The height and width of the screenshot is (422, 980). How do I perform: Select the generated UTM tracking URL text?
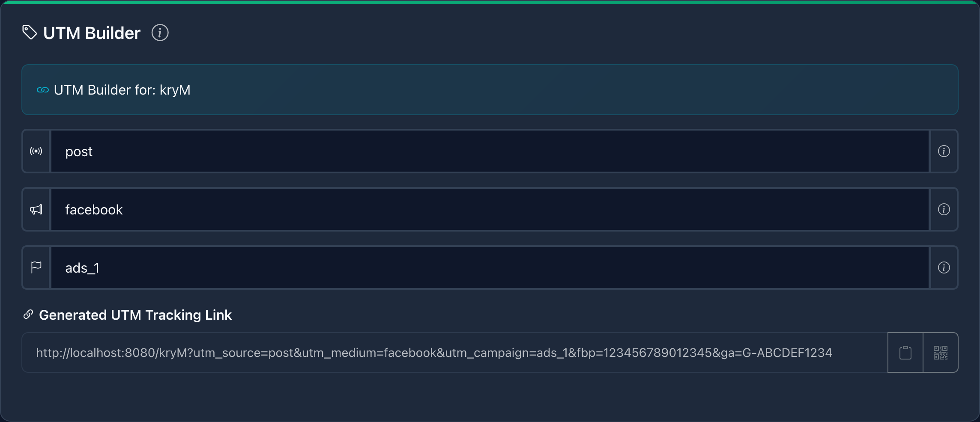(434, 353)
